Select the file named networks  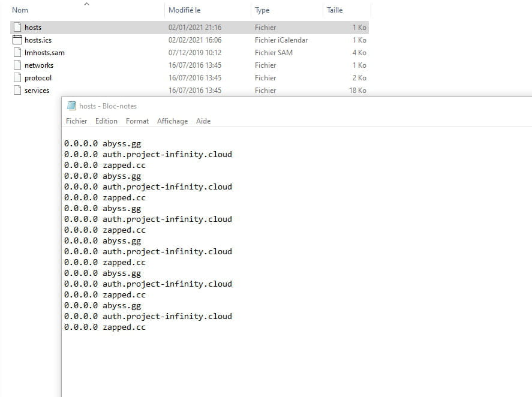pos(39,65)
